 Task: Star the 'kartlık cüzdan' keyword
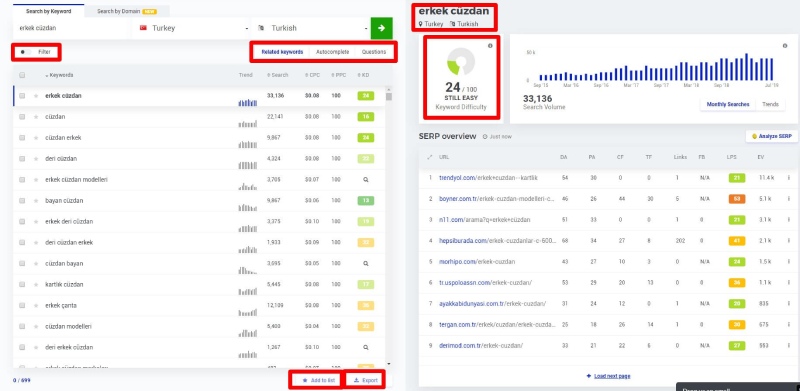click(36, 284)
